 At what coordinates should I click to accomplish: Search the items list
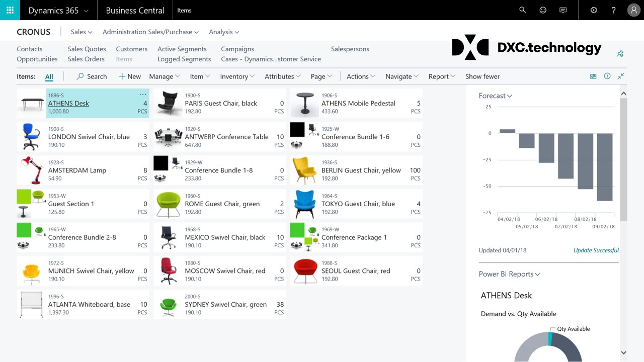[92, 76]
